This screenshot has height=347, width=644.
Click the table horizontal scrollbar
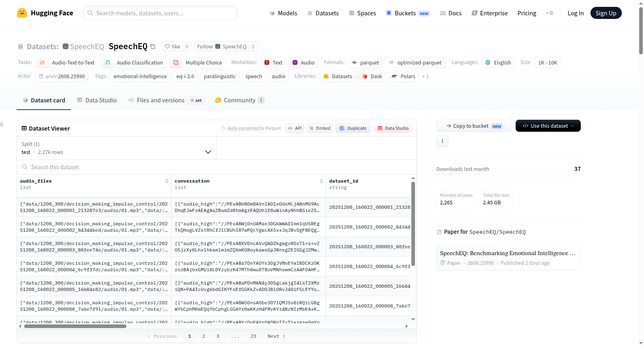(x=75, y=326)
